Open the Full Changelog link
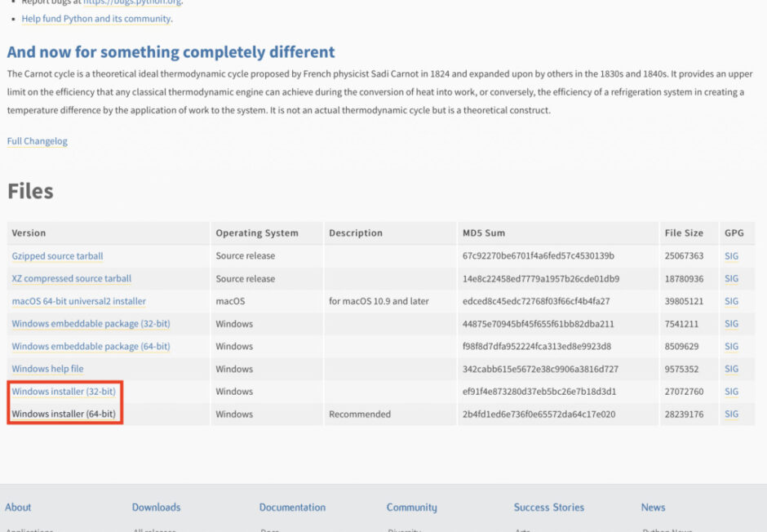This screenshot has height=532, width=767. coord(38,141)
